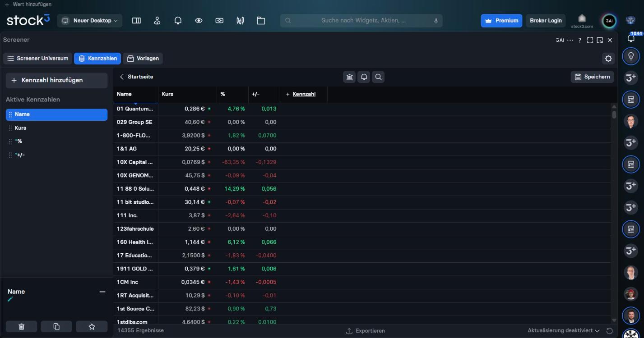Click the question mark help icon
Image resolution: width=644 pixels, height=338 pixels.
click(x=580, y=40)
